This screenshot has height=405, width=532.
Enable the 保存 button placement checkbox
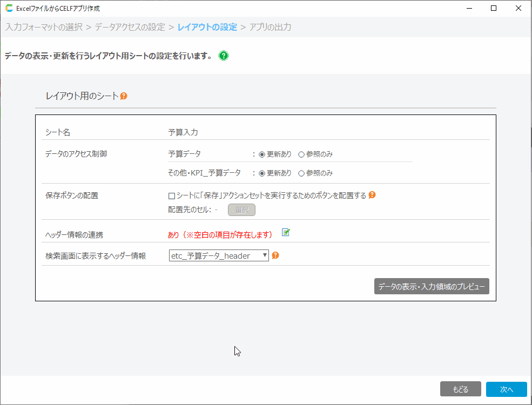[x=172, y=195]
